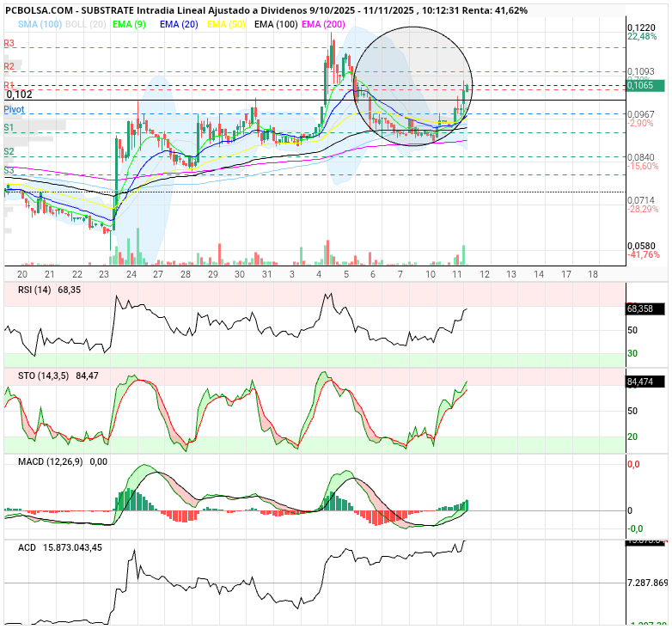
Task: Click date 11 on the time axis
Action: (457, 275)
